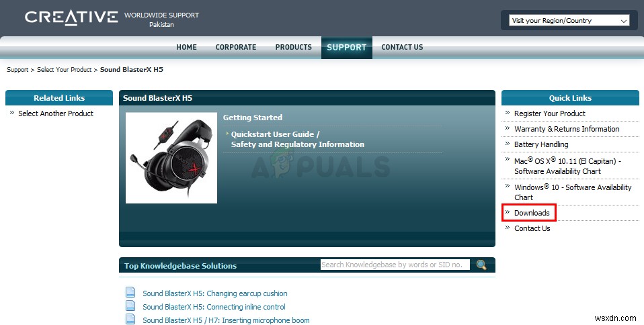Screen dimensions: 644x325
Task: Open Windows 10 Software Availability Chart link
Action: [573, 192]
